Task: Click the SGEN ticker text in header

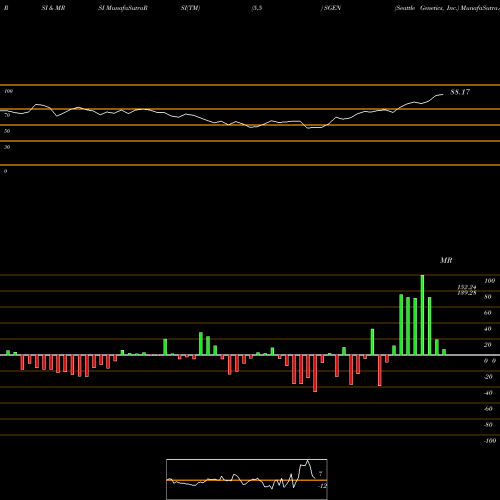Action: coord(332,8)
